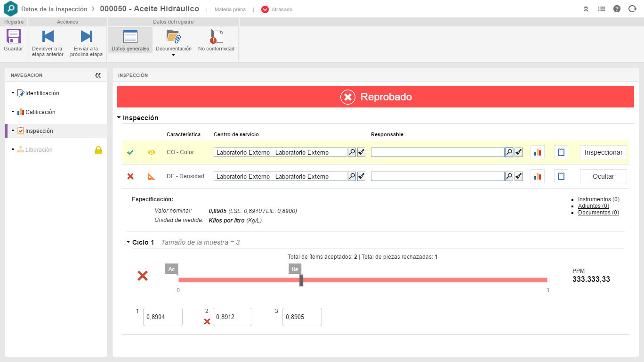The height and width of the screenshot is (362, 644).
Task: Click Devolver a la etapa anterior icon
Action: pos(48,37)
